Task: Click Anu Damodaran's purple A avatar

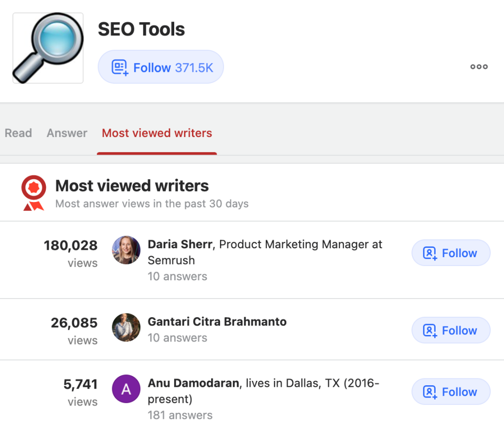Action: click(126, 389)
